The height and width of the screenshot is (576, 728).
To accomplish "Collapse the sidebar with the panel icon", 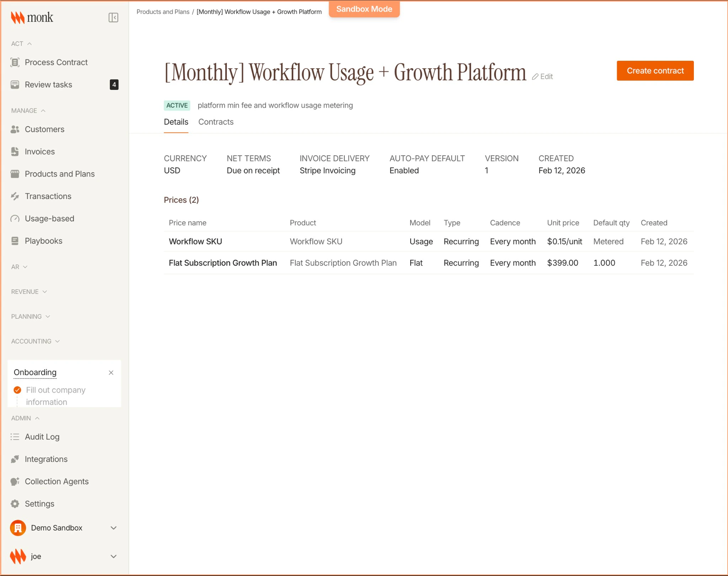I will [113, 17].
